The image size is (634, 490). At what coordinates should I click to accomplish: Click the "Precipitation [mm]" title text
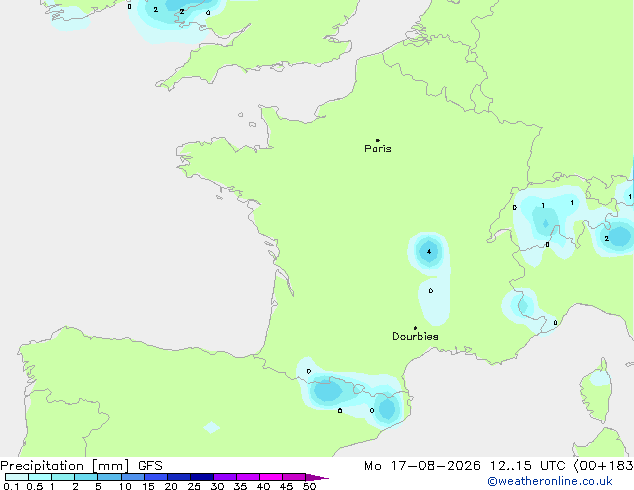65,466
